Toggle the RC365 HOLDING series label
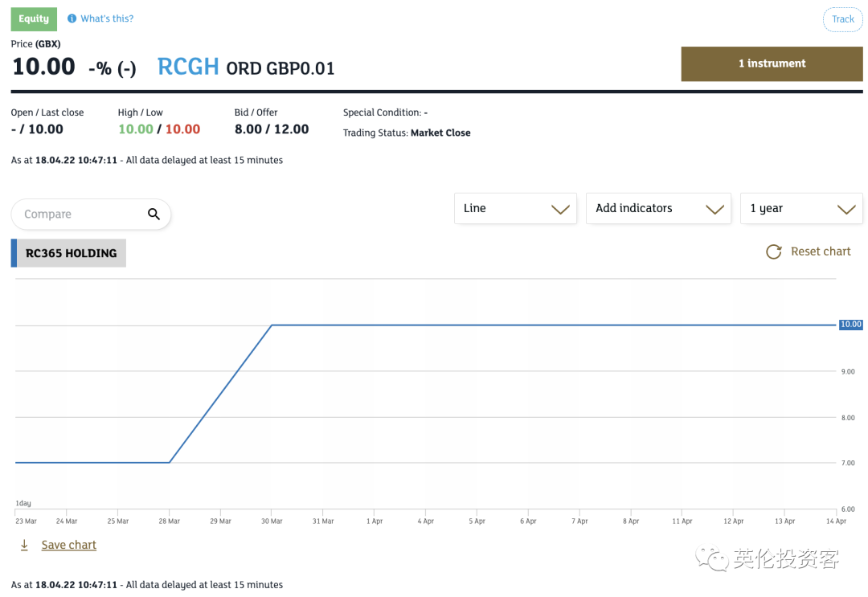The width and height of the screenshot is (868, 597). [x=71, y=253]
